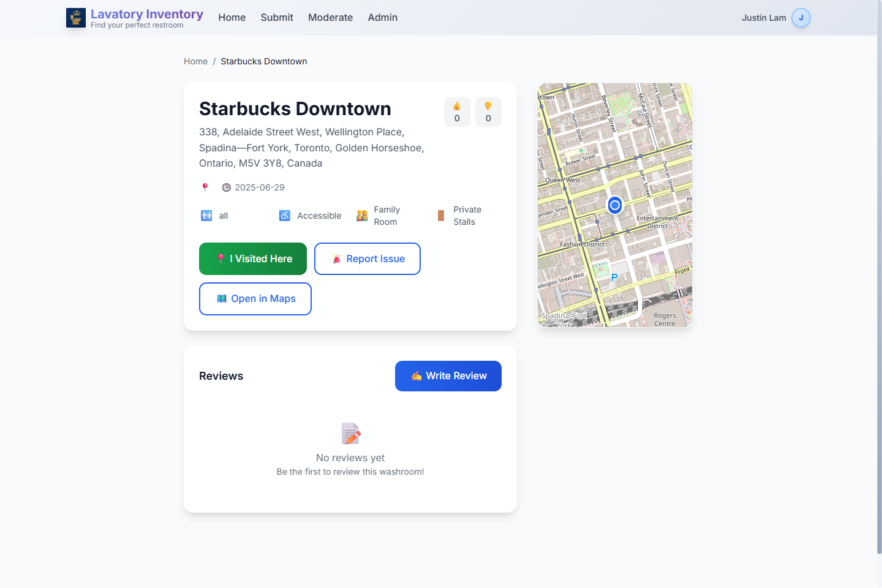
Task: Click the Open in Maps button
Action: (255, 299)
